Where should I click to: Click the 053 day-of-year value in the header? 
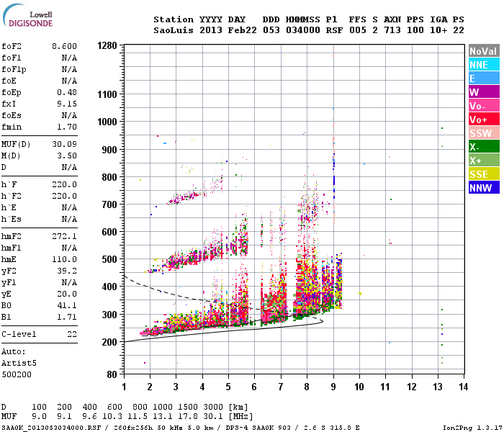point(271,30)
